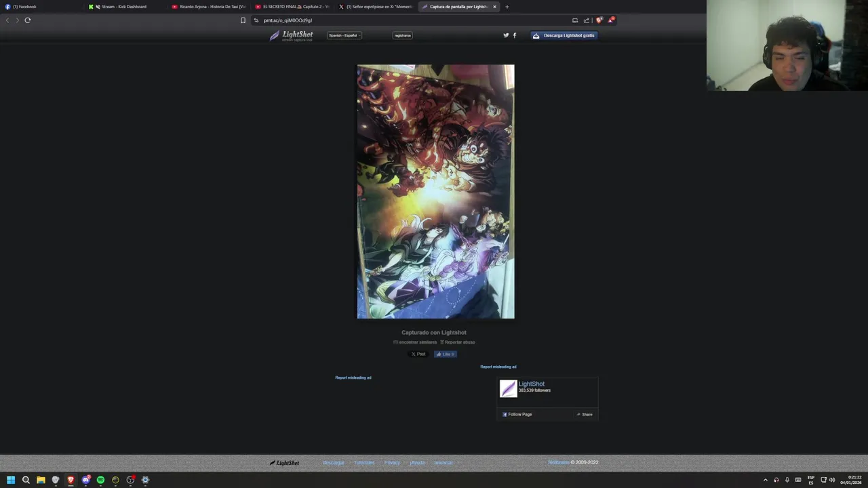Image resolution: width=868 pixels, height=488 pixels.
Task: Click the footer Lightshot logo
Action: pyautogui.click(x=285, y=463)
